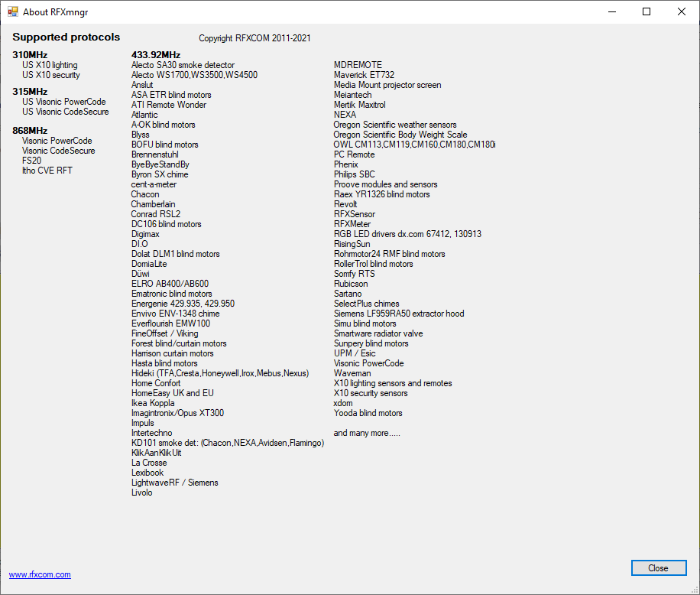The image size is (700, 595).
Task: Open the www.rfxcom.com link
Action: [40, 574]
